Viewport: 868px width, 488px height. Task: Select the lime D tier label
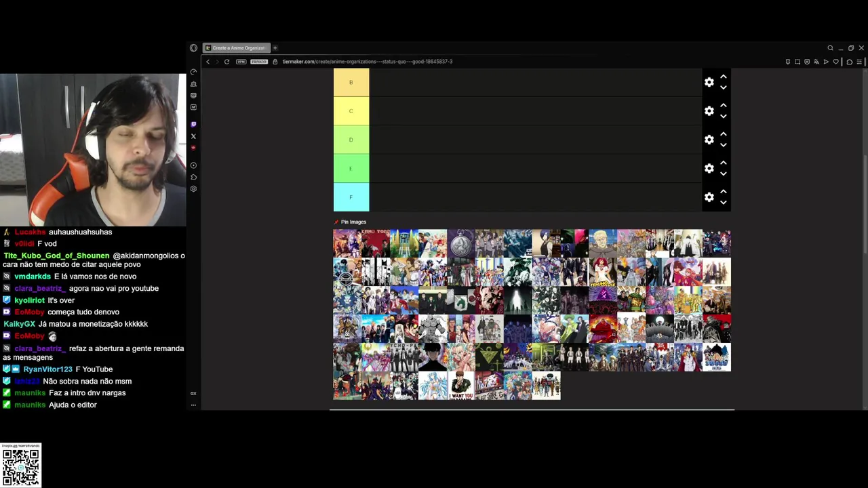(351, 140)
